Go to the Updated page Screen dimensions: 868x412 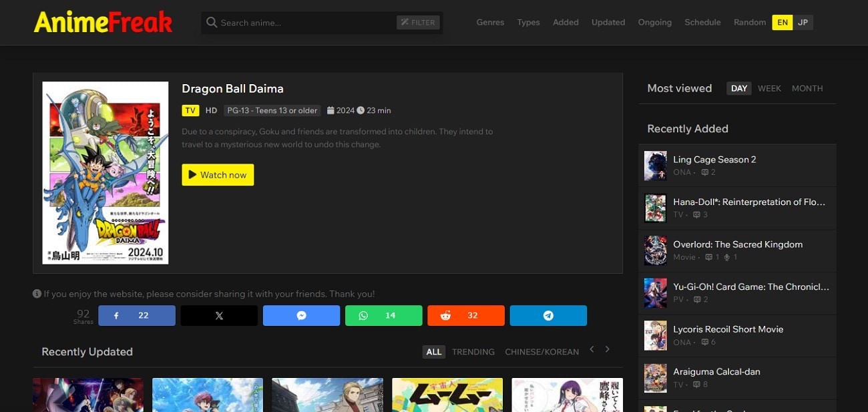[x=608, y=22]
